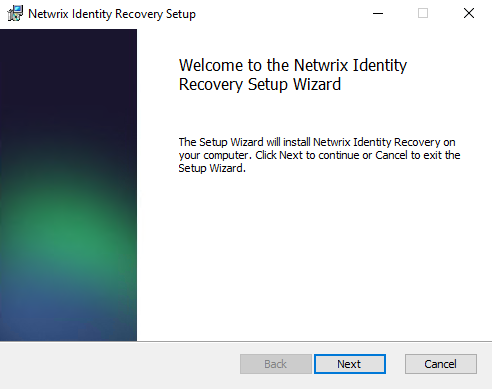
Task: Click the 'Welcome to the Netwrix Identity' heading
Action: click(x=293, y=75)
